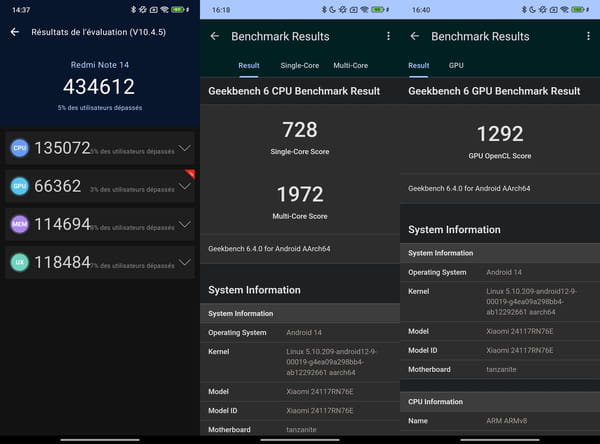The height and width of the screenshot is (444, 600).
Task: Tap the purple MEM score icon
Action: [20, 224]
